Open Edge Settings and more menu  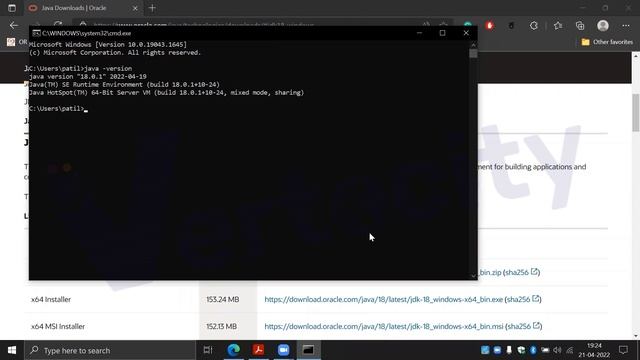click(x=626, y=26)
